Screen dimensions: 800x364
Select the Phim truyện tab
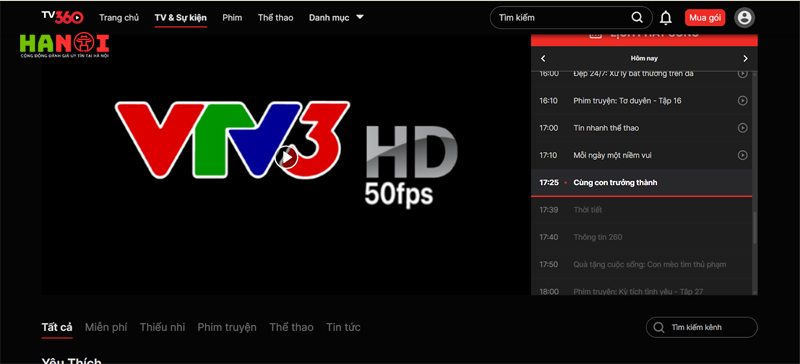[227, 327]
